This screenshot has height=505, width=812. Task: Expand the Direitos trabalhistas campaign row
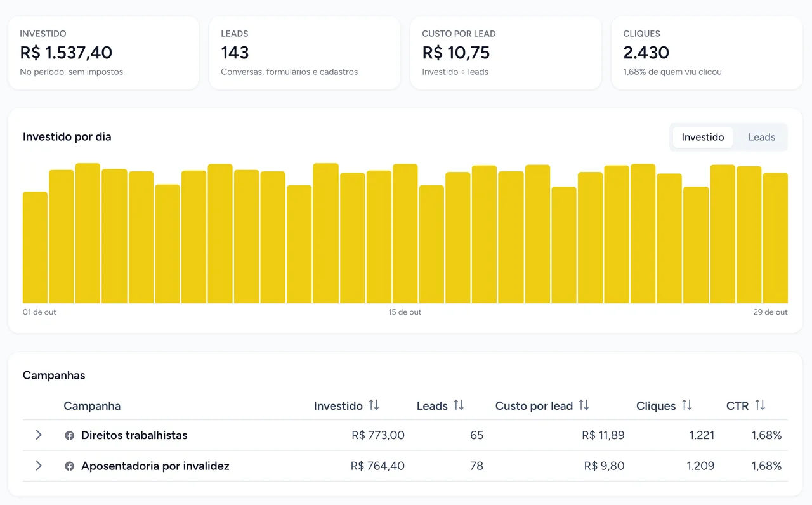tap(39, 435)
